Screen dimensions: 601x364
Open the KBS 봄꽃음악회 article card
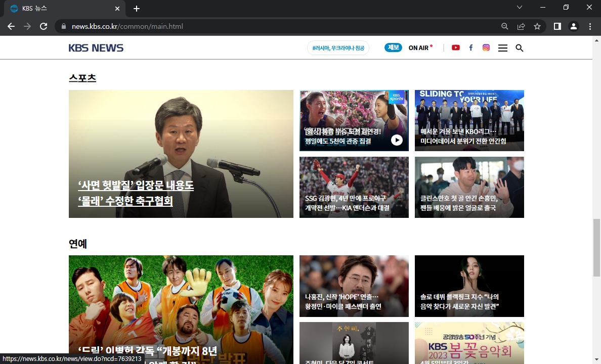coord(469,343)
